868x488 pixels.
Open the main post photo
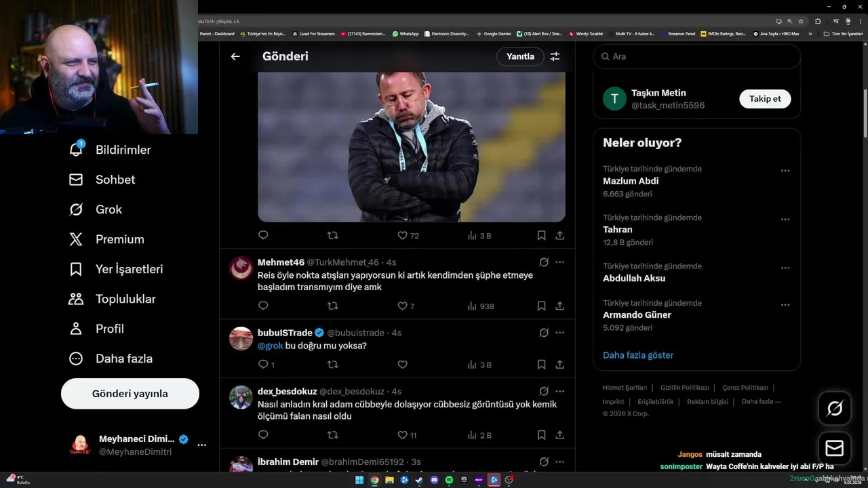[x=412, y=147]
